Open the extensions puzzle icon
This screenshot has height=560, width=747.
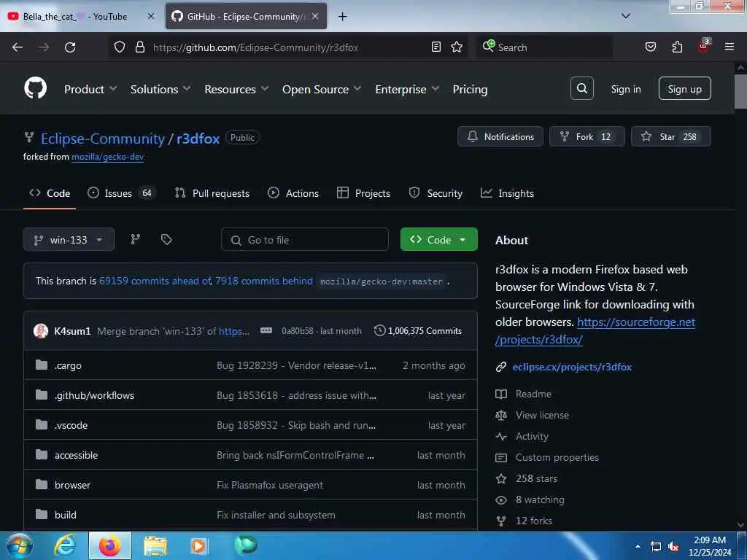677,47
